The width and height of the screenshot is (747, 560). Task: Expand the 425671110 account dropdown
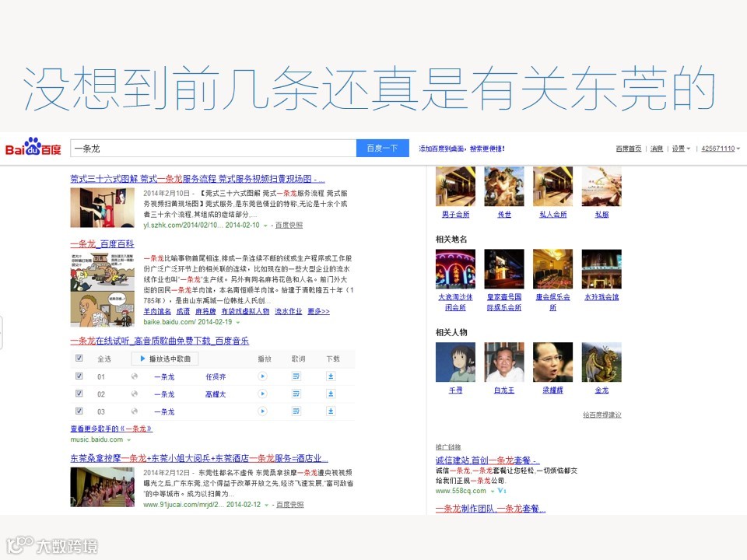click(721, 149)
